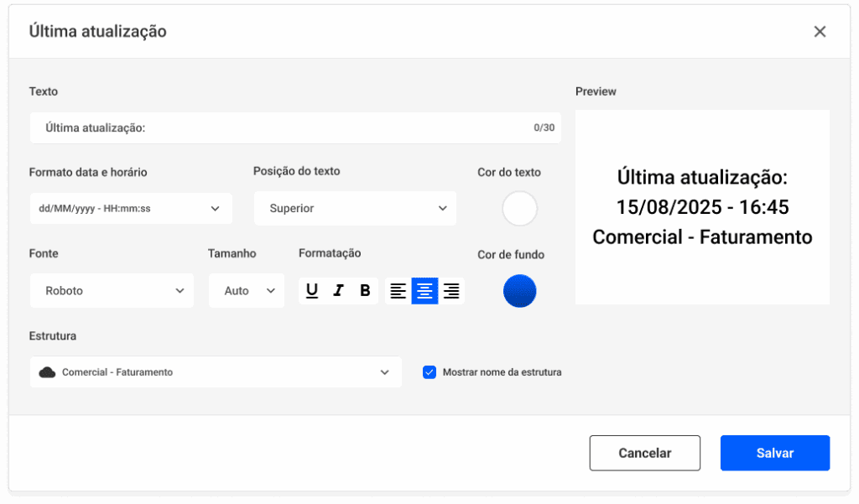Image resolution: width=859 pixels, height=504 pixels.
Task: Open the Formato data e horário dropdown
Action: click(x=130, y=208)
